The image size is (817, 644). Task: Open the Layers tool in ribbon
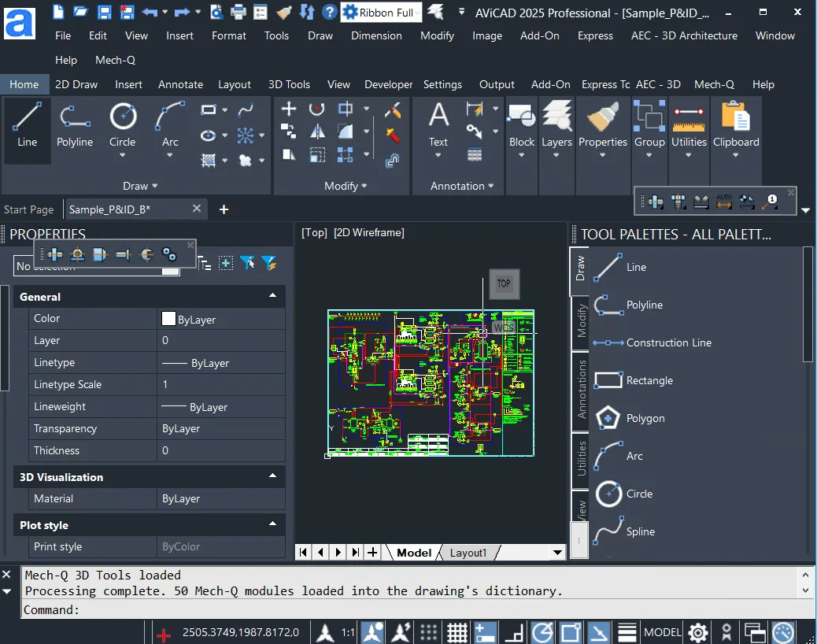[x=556, y=128]
